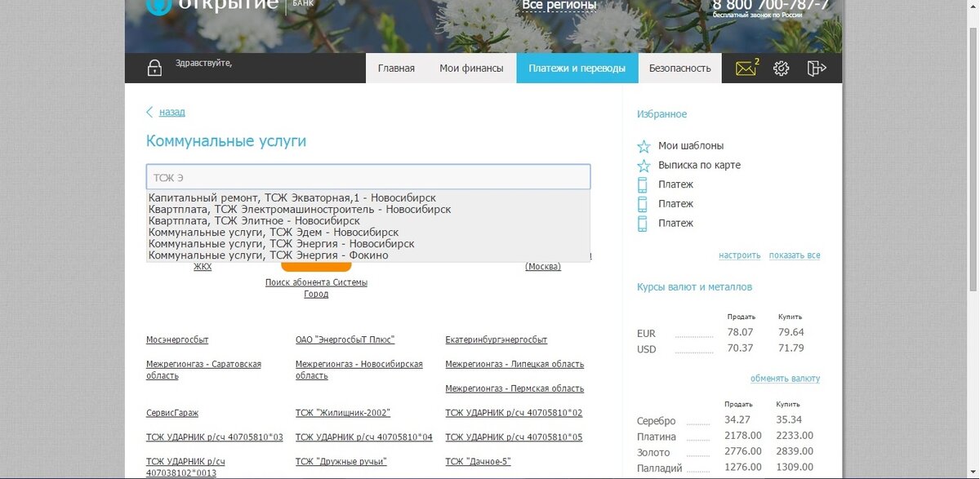Open ТСЖ УДАРНИК р/сч 407038102*0013 link
This screenshot has width=980, height=479.
(185, 467)
